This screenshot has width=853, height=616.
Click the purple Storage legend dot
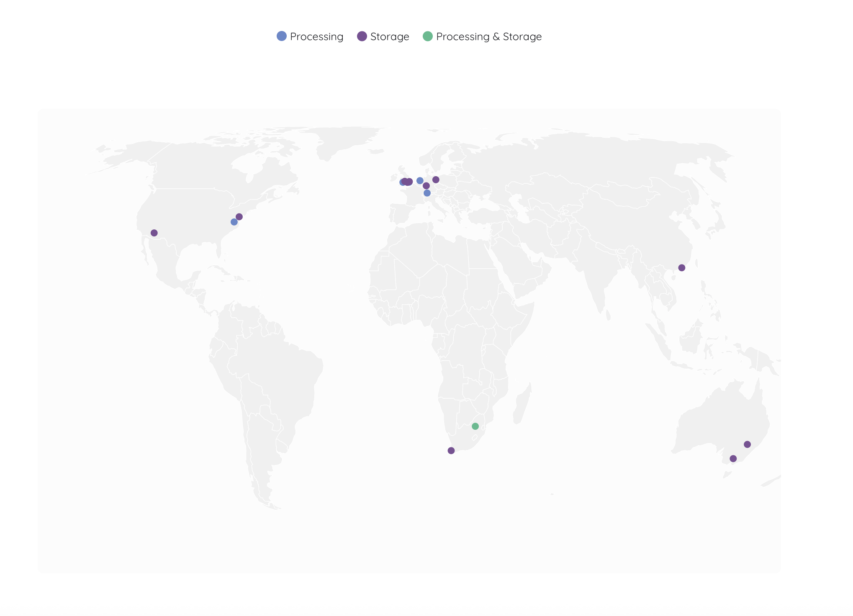click(362, 36)
